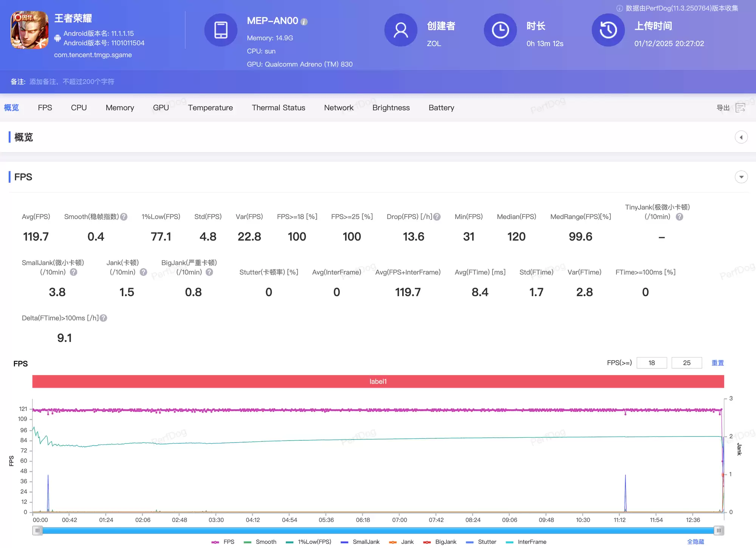This screenshot has width=756, height=548.
Task: Click help icon for TinyJank metric
Action: 679,217
